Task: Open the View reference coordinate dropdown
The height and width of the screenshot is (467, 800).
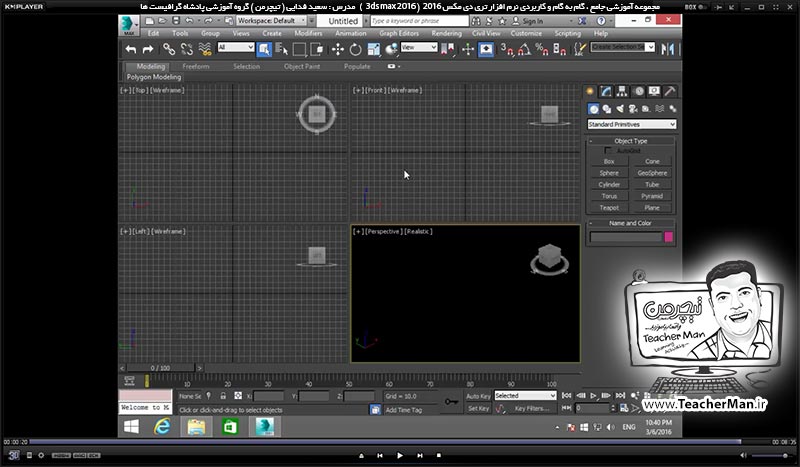Action: (419, 47)
